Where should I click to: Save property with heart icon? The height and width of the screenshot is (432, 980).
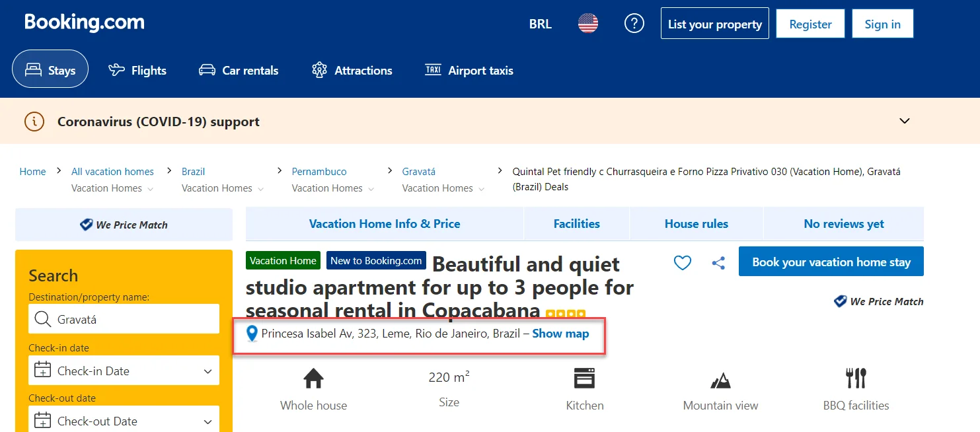click(683, 263)
